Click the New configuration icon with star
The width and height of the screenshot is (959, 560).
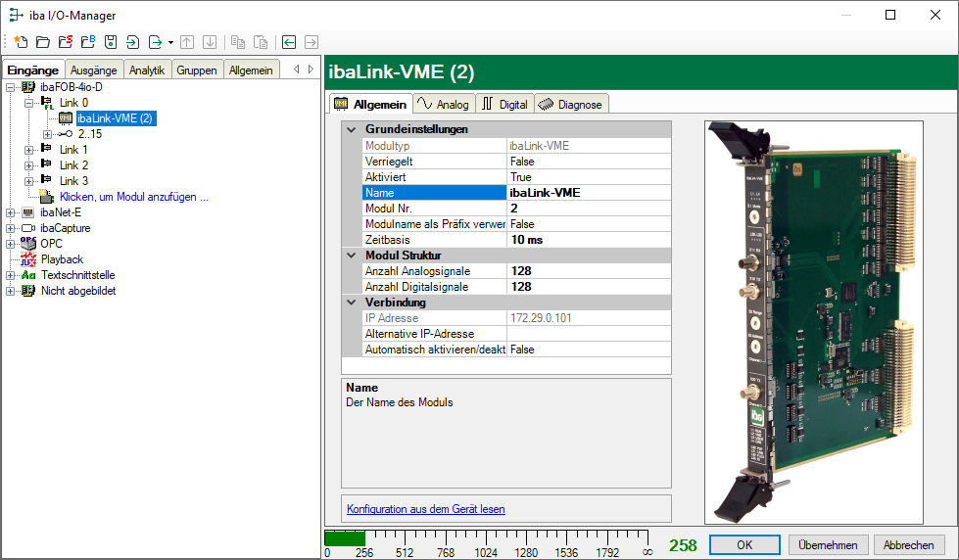20,42
